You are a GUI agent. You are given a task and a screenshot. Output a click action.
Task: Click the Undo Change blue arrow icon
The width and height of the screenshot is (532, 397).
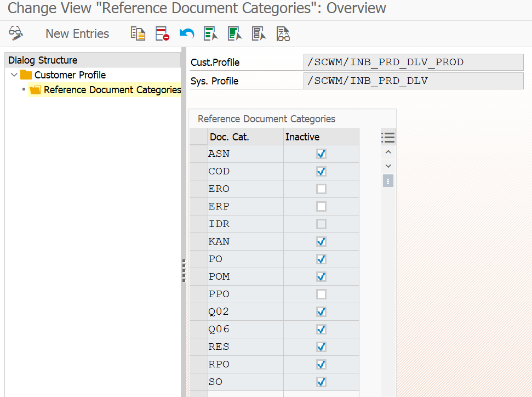[187, 33]
